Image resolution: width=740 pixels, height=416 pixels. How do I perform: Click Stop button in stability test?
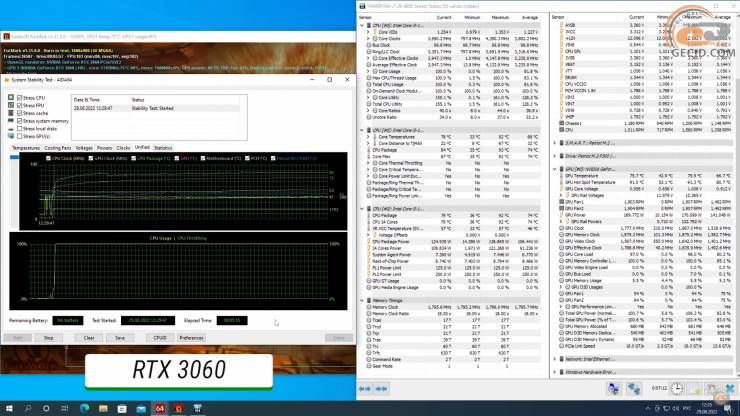pyautogui.click(x=49, y=338)
